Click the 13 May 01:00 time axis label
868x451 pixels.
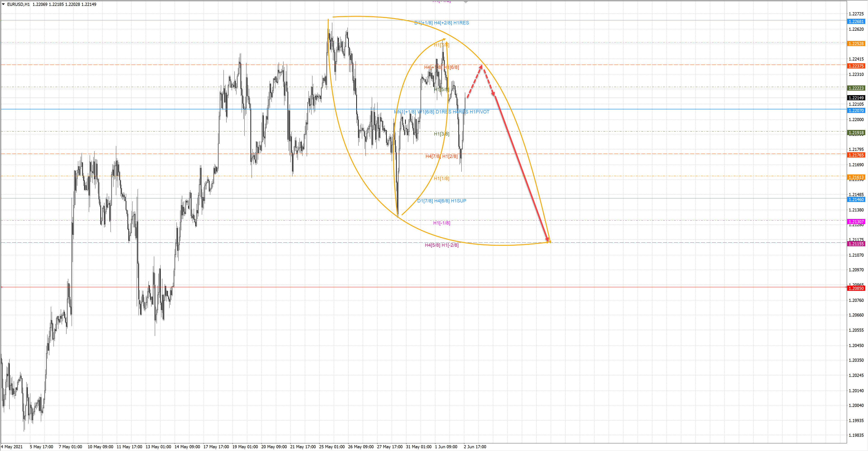[158, 447]
